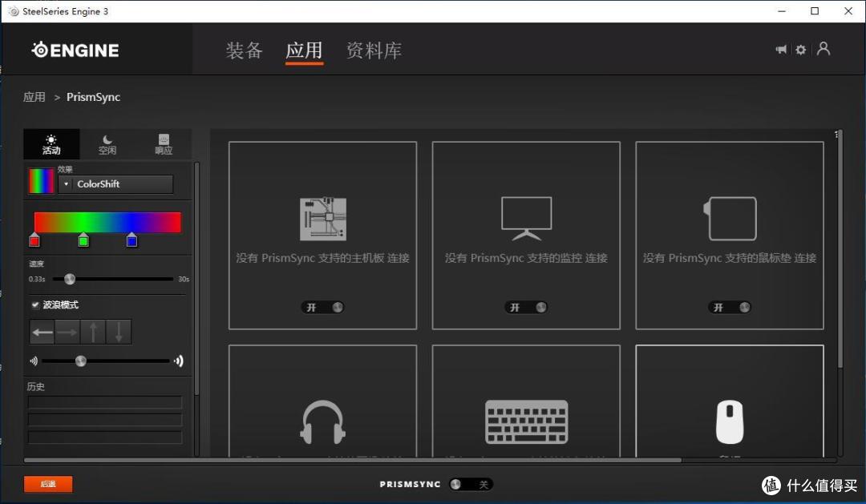Set wave direction to up arrow
Viewport: 866px width, 504px height.
(x=93, y=332)
